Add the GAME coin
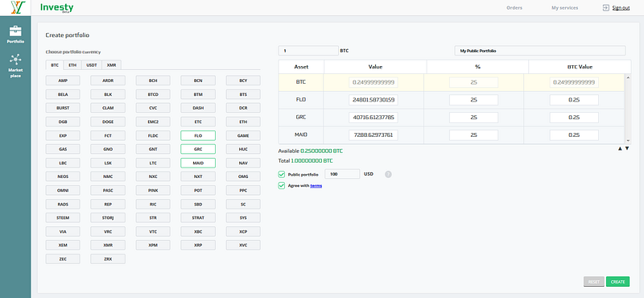Viewport: 644px width, 298px height. click(243, 135)
